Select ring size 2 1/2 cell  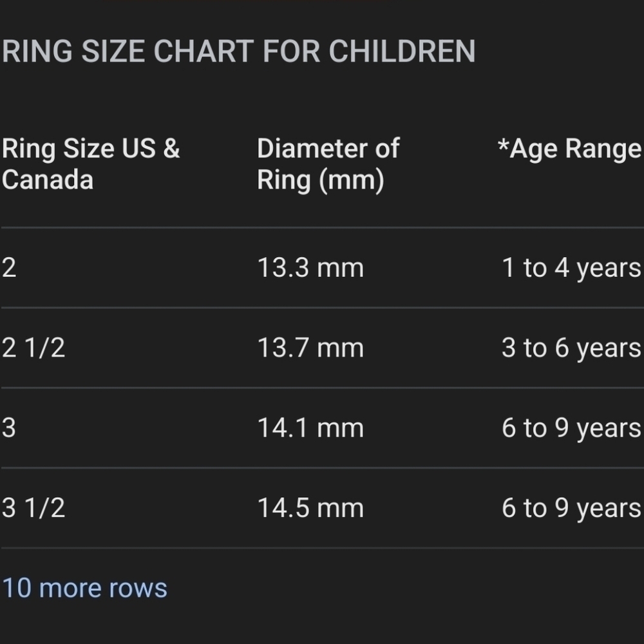33,348
